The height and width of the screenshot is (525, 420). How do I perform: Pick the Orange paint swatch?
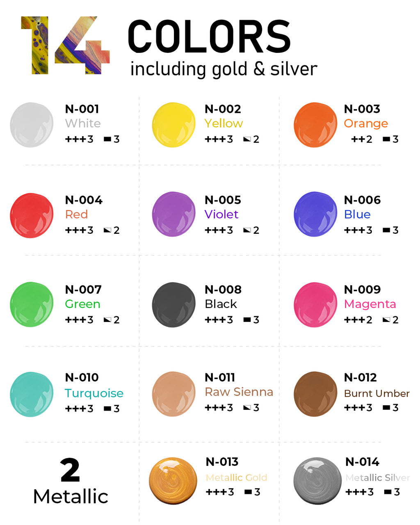coord(315,125)
